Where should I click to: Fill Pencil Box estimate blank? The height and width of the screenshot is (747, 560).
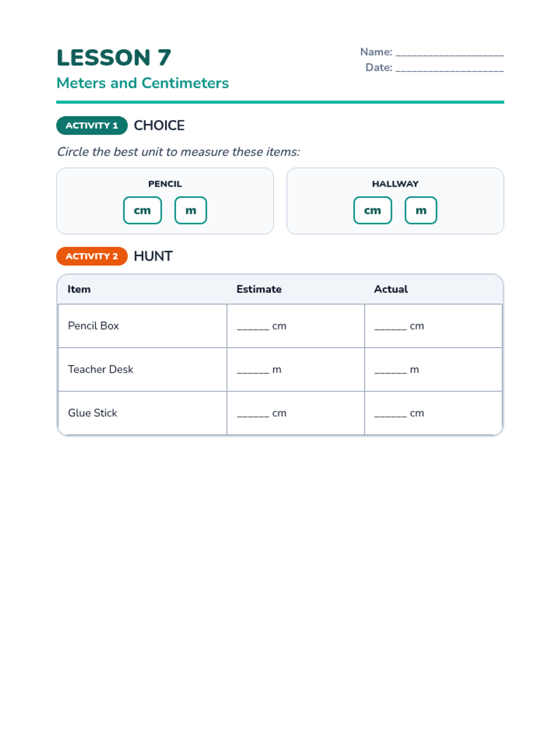[253, 327]
